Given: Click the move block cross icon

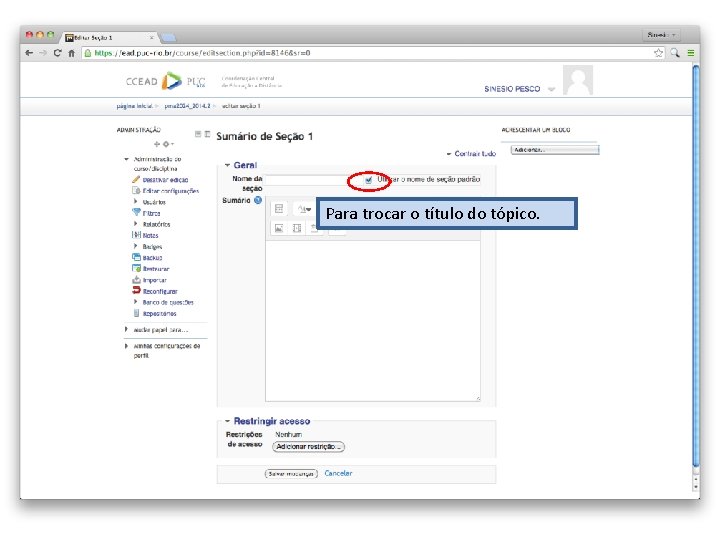Looking at the screenshot, I should tap(157, 144).
